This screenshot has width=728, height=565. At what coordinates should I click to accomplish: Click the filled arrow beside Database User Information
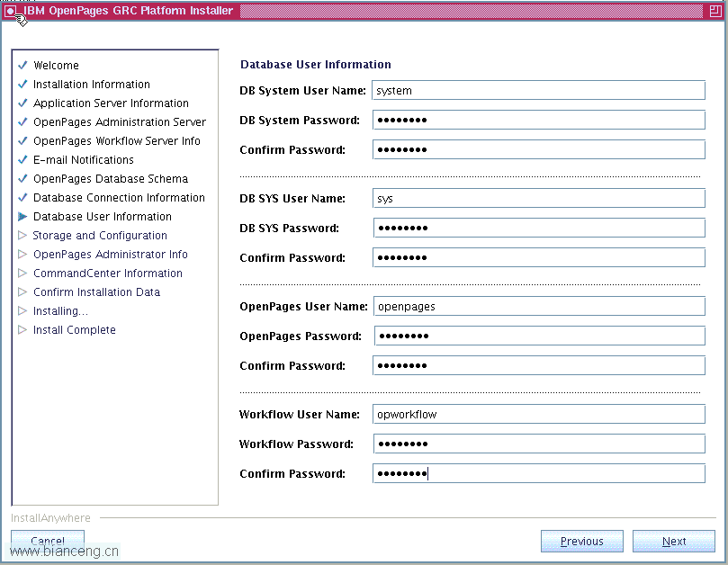(22, 216)
